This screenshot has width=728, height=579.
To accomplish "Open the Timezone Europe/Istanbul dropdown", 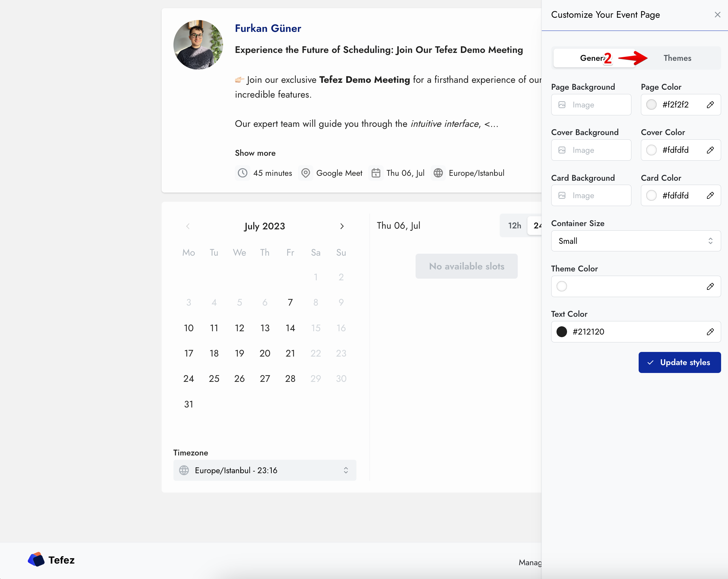I will [x=265, y=470].
